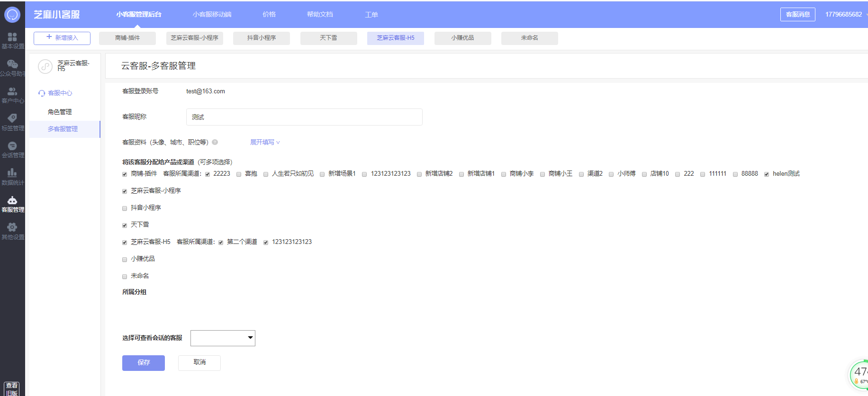
Task: Switch to 小客服管理后台 top menu
Action: pos(139,15)
